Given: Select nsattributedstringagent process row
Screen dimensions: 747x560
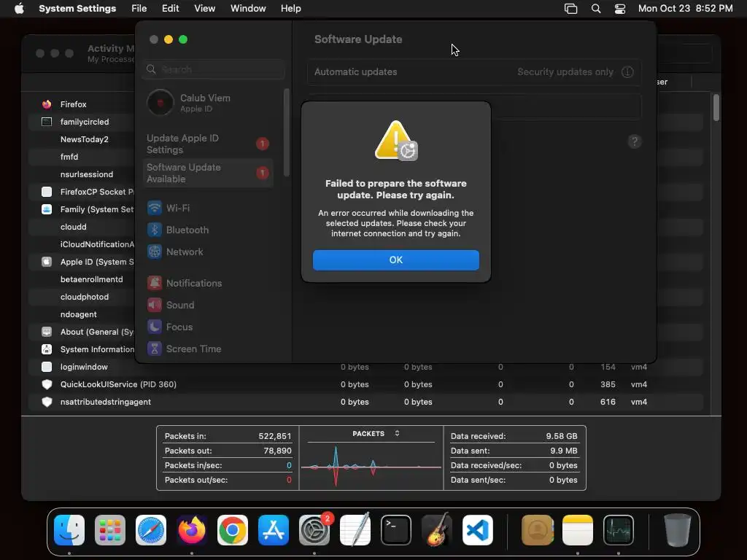Looking at the screenshot, I should click(365, 402).
